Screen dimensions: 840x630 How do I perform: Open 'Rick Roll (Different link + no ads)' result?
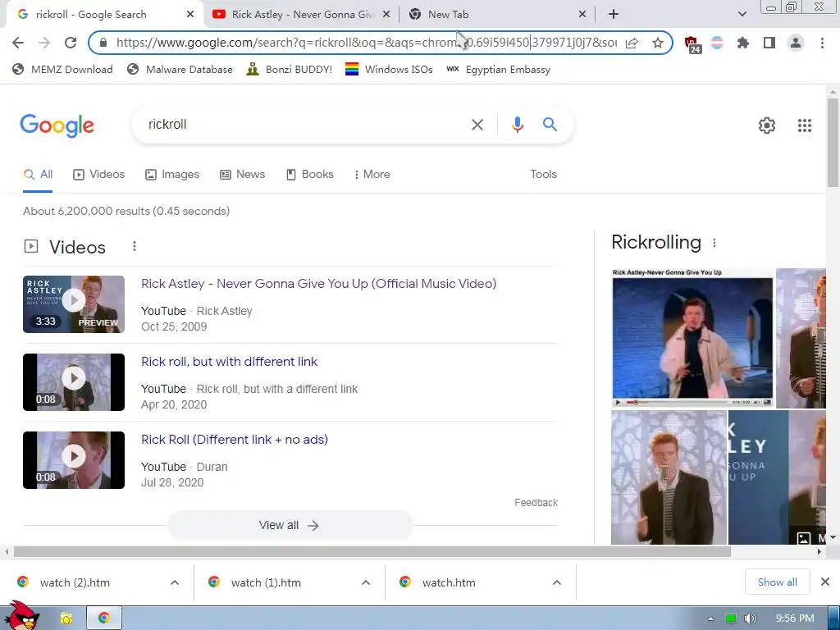235,440
